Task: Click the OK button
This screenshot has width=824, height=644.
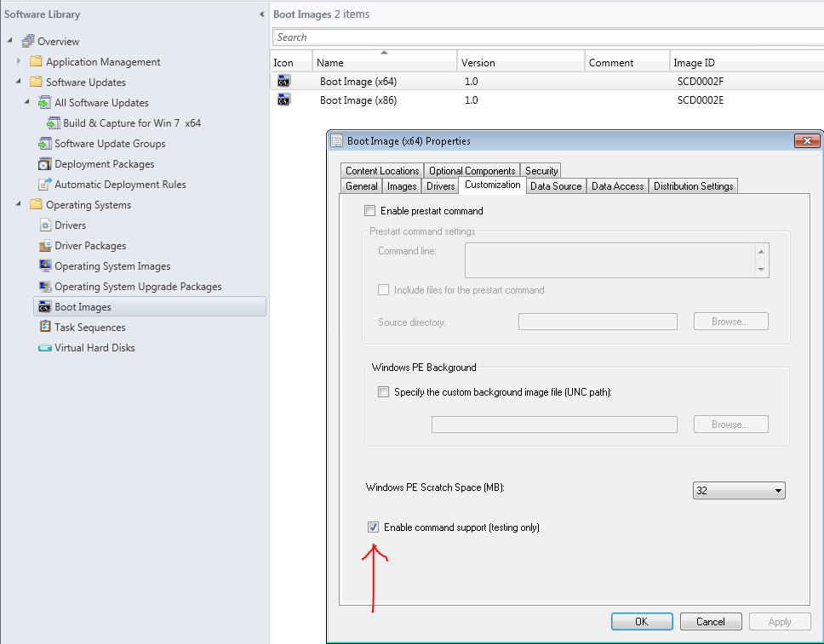Action: point(642,621)
